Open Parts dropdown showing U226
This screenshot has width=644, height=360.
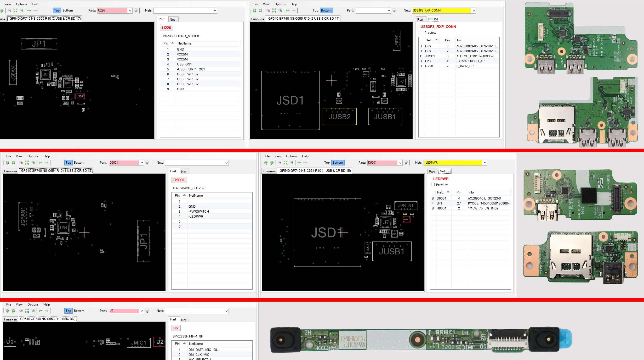pyautogui.click(x=130, y=10)
